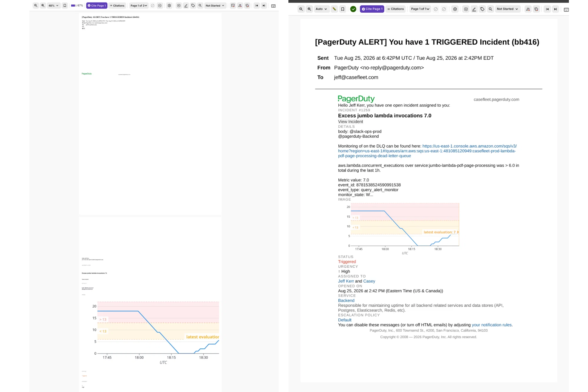588x392 pixels.
Task: Click the recipient jeff@casefleet.com
Action: (356, 77)
